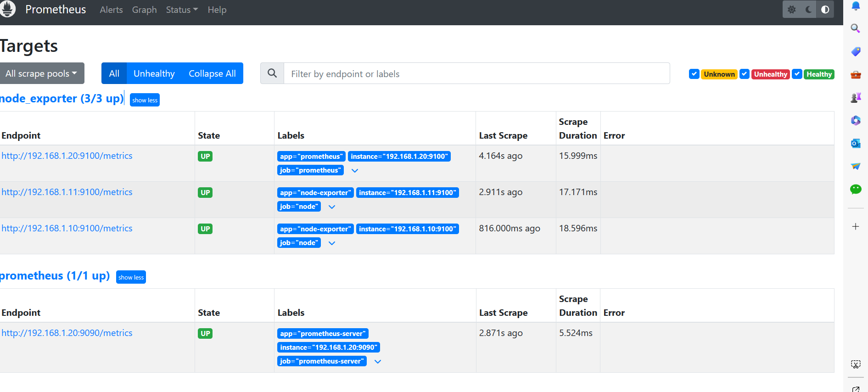Switch to dark theme moon icon

809,10
